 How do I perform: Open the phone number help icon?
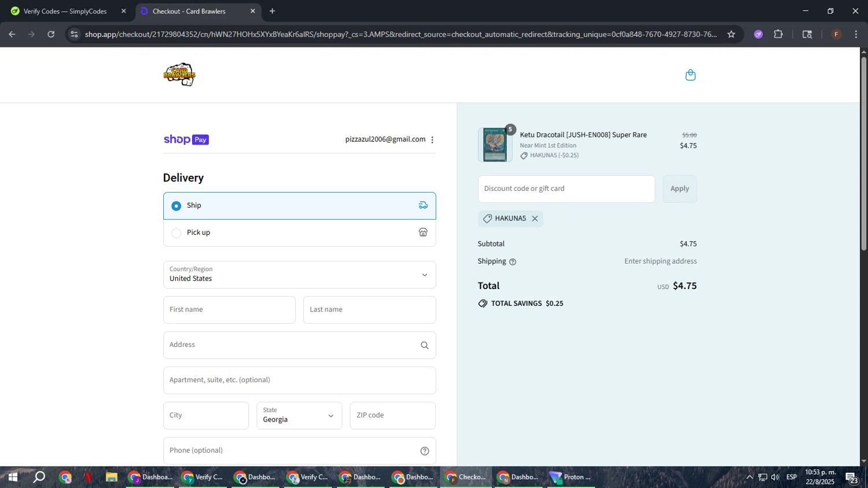tap(425, 451)
